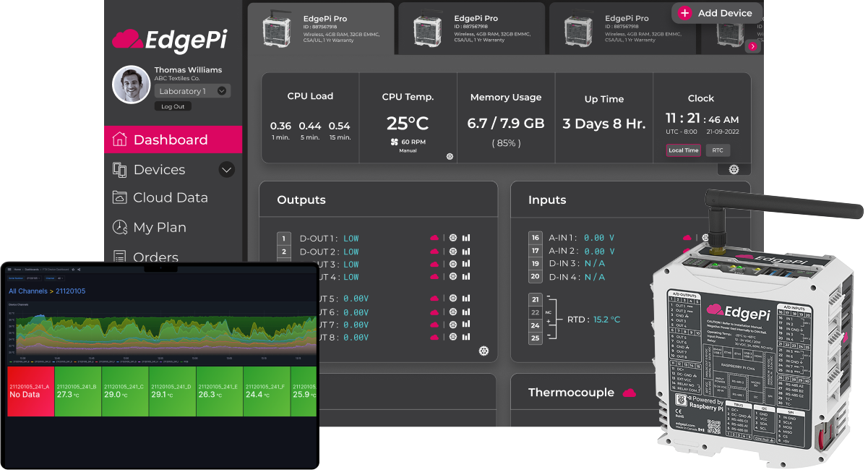Select the red No Data channel tile
868x475 pixels.
point(31,390)
